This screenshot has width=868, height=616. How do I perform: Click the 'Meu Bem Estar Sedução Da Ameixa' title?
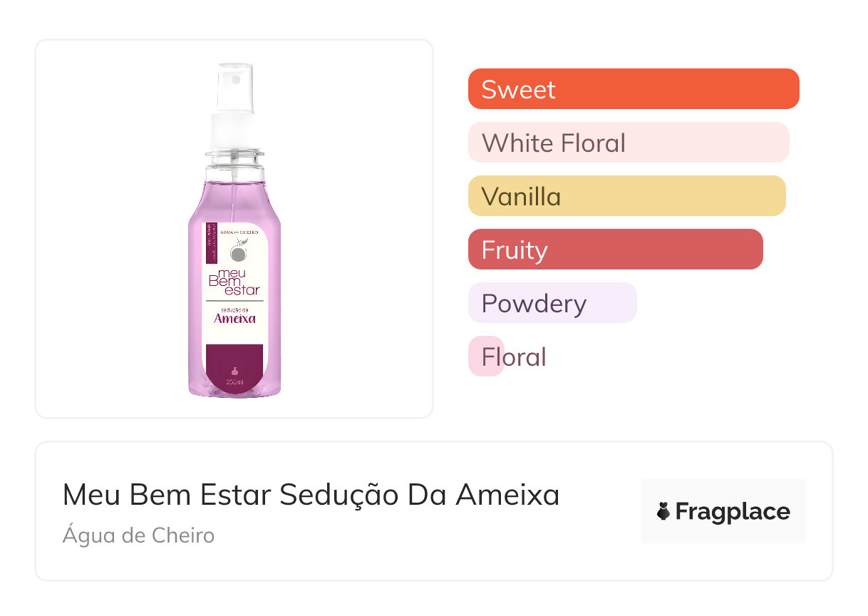click(x=311, y=495)
